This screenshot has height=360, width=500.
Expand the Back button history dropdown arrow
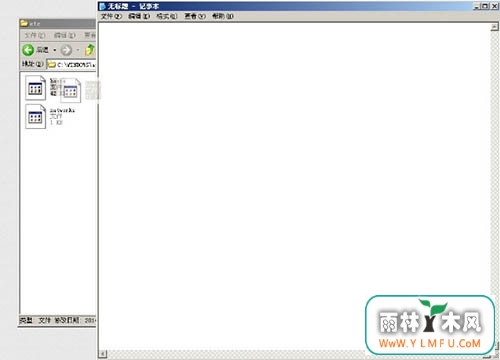click(55, 50)
